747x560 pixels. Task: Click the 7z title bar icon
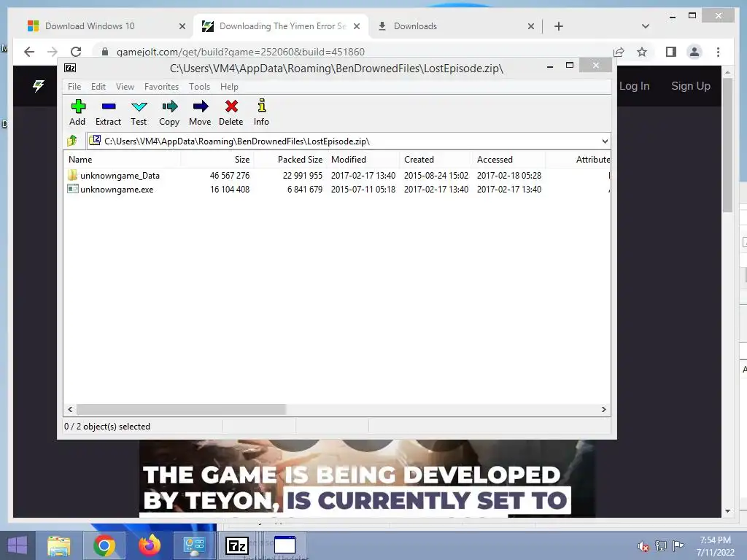coord(70,68)
